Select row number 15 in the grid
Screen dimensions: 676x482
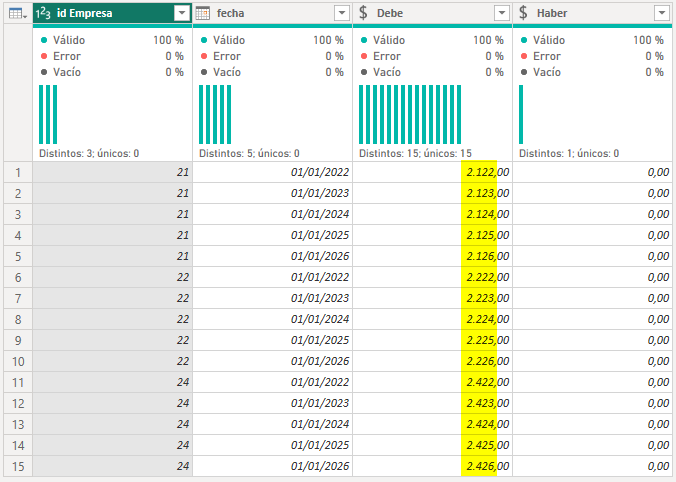pyautogui.click(x=16, y=466)
